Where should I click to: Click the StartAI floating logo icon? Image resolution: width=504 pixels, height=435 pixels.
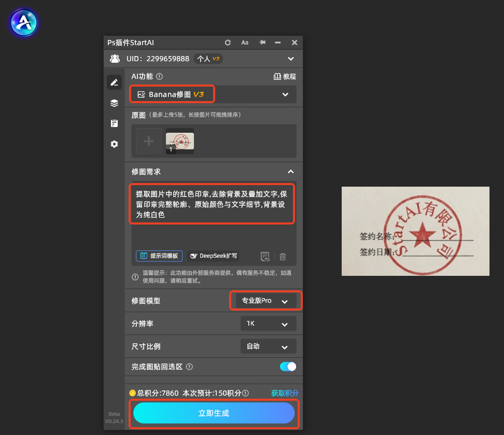[24, 22]
